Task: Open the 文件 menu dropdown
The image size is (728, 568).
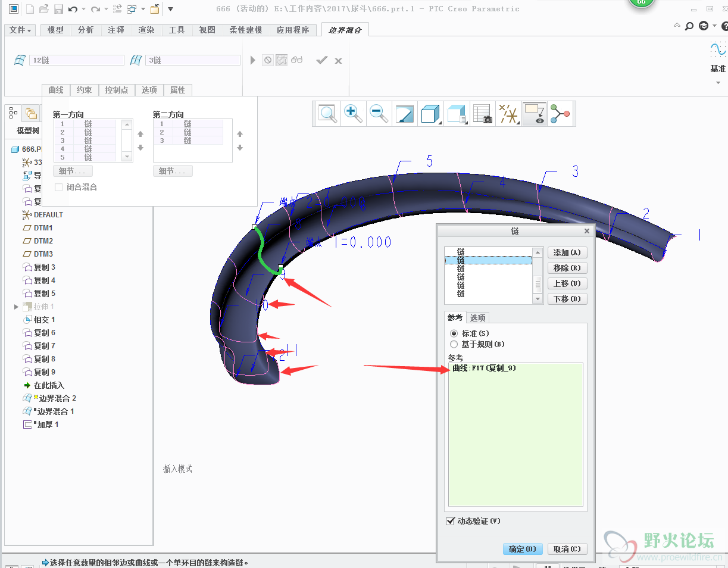Action: click(x=20, y=30)
